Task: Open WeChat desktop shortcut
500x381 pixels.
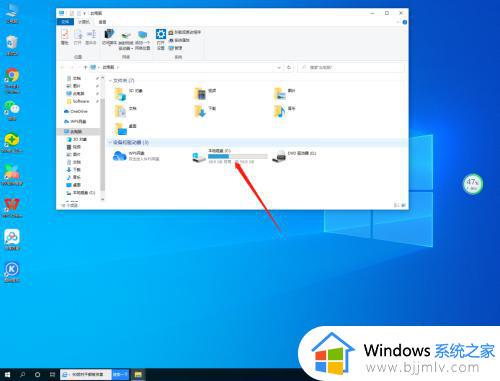Action: coord(12,111)
